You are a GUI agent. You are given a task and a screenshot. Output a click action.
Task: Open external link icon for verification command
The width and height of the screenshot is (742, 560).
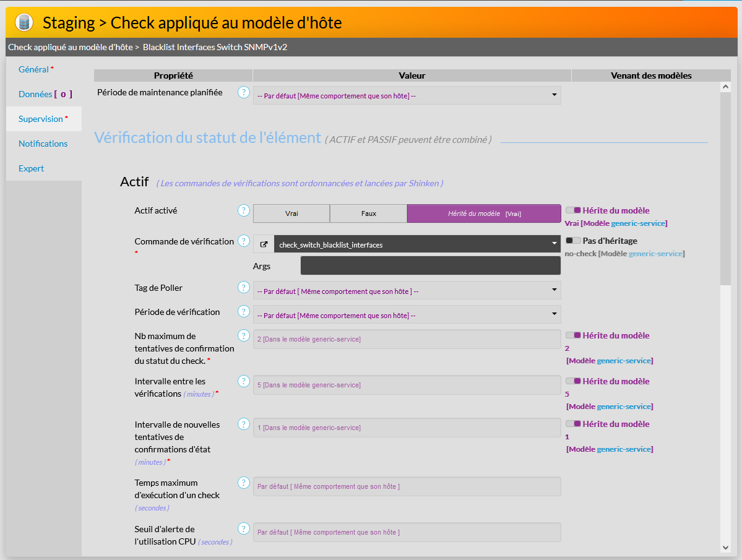[264, 244]
